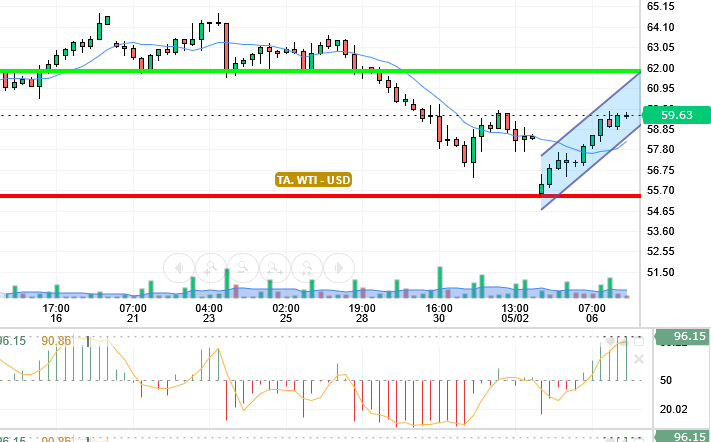Click the 13:00 05/02 time axis label
Image resolution: width=711 pixels, height=442 pixels.
pyautogui.click(x=515, y=313)
